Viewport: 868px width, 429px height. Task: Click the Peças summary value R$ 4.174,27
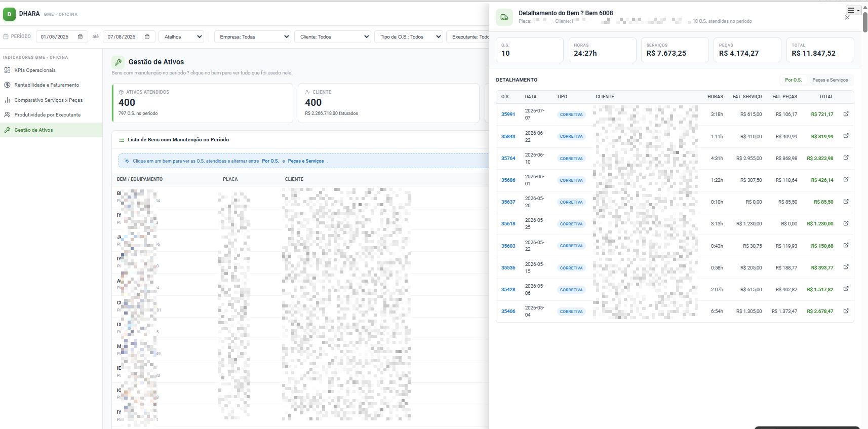pyautogui.click(x=739, y=53)
